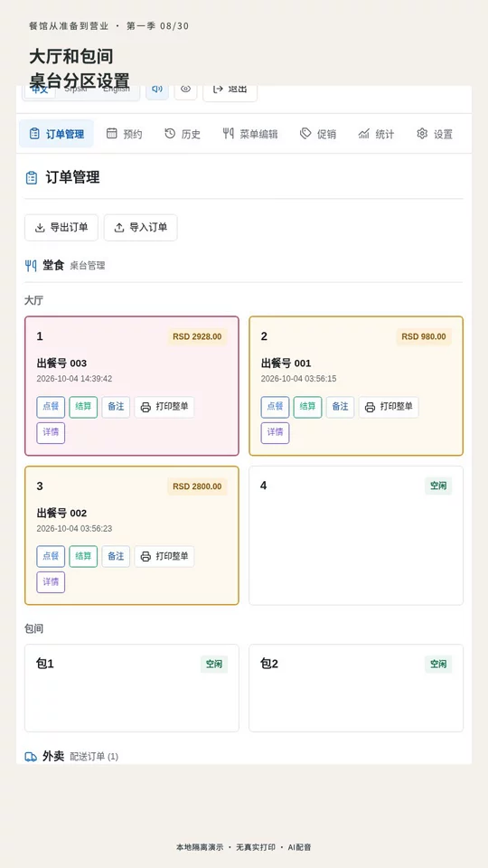
Task: Click the 包间 section label
Action: click(33, 629)
